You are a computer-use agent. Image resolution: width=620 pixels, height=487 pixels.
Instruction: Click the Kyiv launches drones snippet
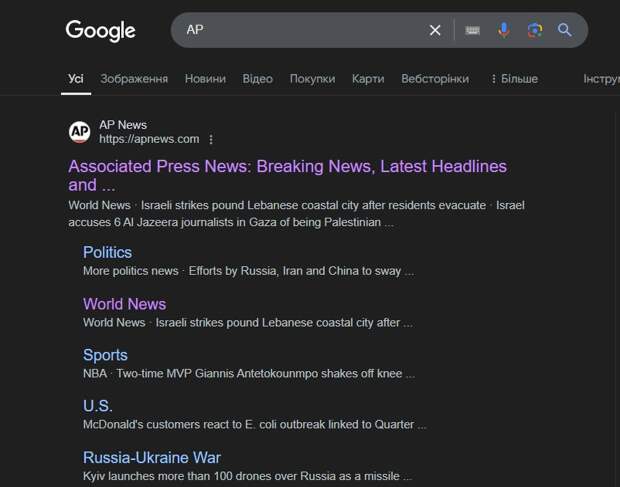(248, 476)
